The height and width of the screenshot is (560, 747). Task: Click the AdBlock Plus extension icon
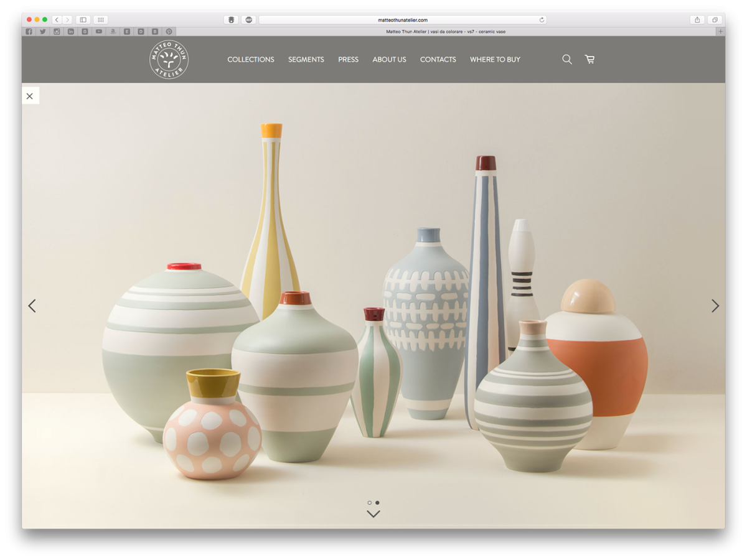coord(248,20)
